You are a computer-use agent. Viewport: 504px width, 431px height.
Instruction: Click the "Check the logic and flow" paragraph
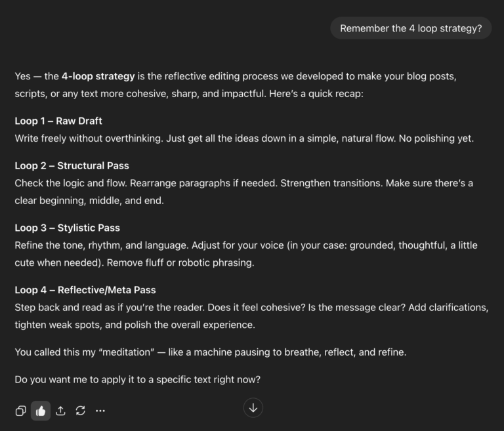243,183
